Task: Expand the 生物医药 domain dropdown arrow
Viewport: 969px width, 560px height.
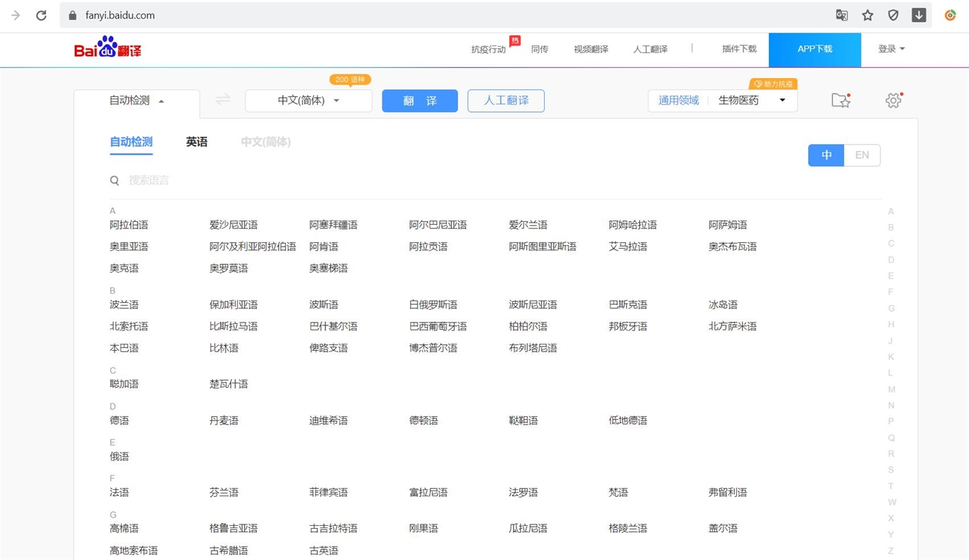Action: (x=782, y=101)
